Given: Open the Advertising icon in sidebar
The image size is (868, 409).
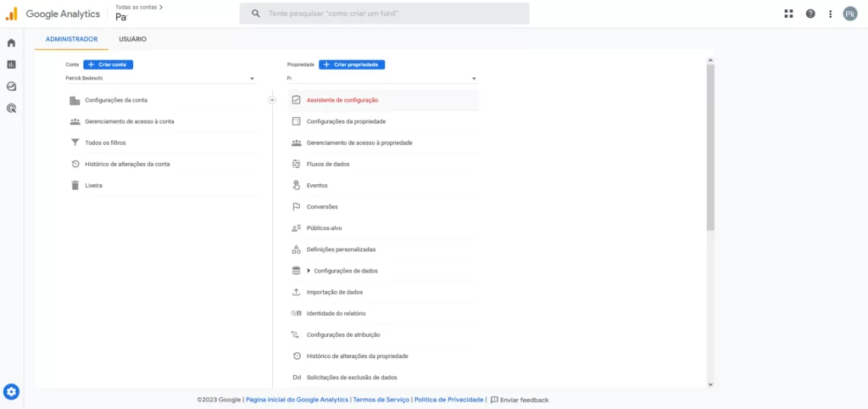Looking at the screenshot, I should click(x=11, y=108).
